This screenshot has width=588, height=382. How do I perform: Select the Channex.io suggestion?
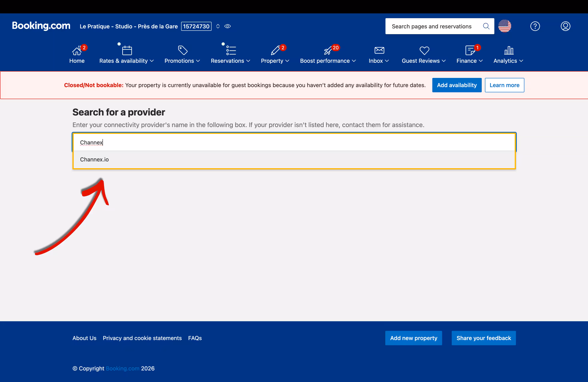[94, 159]
